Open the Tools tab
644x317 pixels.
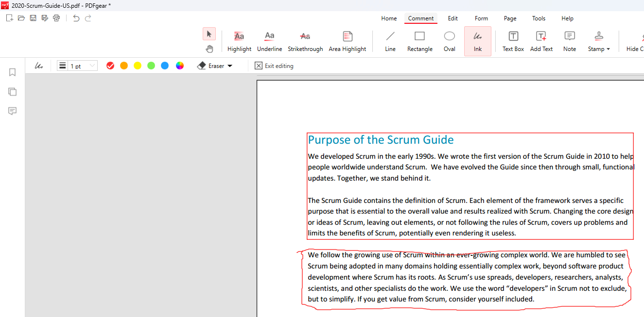pos(539,18)
